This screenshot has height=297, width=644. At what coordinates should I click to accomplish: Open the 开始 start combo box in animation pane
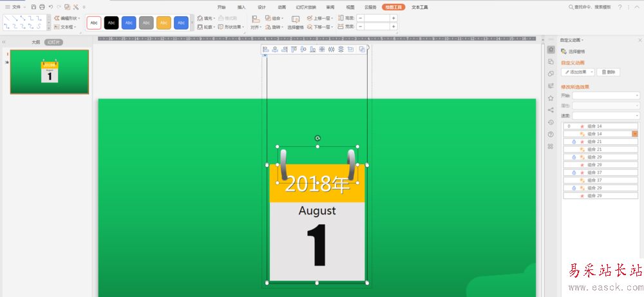coord(606,96)
